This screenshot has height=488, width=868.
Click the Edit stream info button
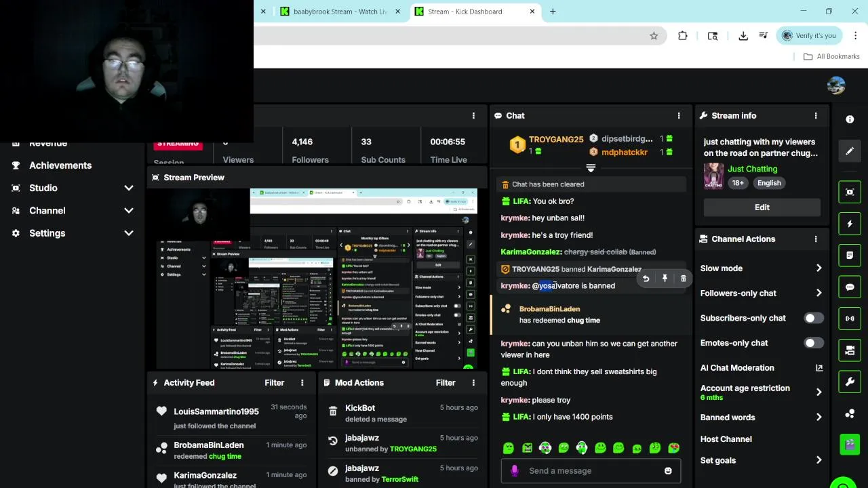[x=762, y=207]
